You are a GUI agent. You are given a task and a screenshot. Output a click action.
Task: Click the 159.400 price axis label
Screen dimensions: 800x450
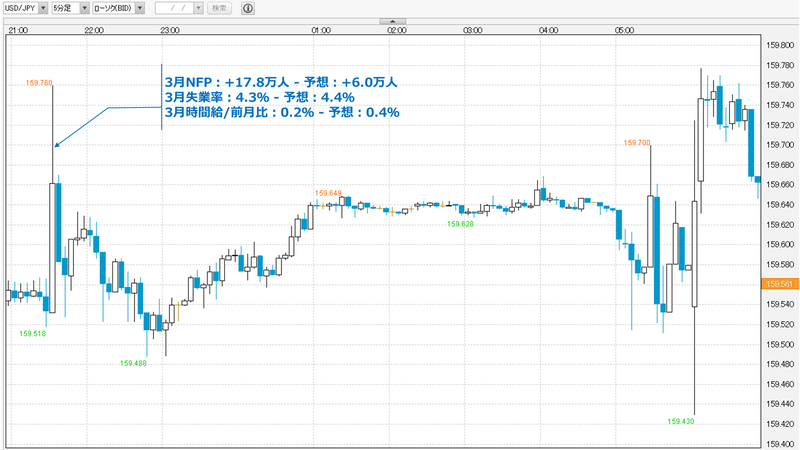780,444
